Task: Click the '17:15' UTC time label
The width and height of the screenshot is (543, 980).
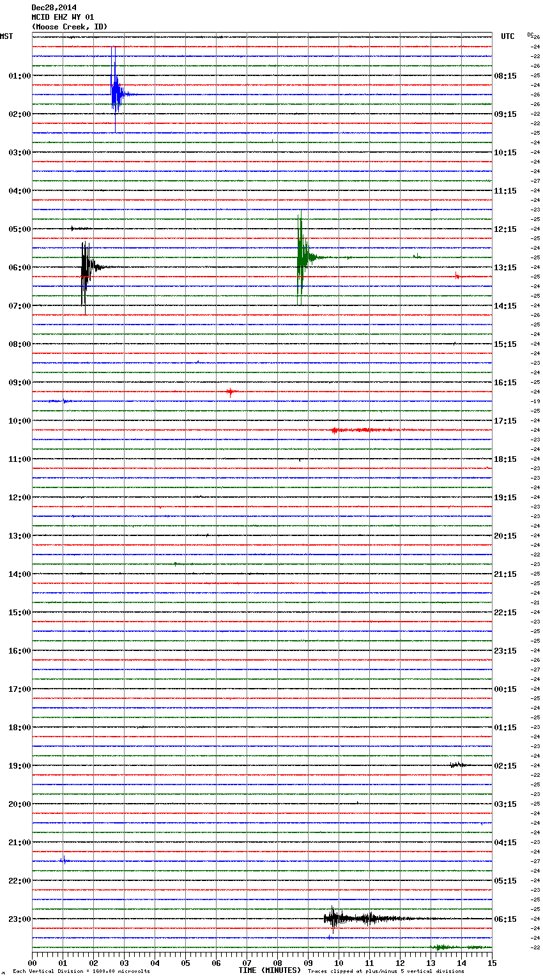Action: (x=505, y=420)
